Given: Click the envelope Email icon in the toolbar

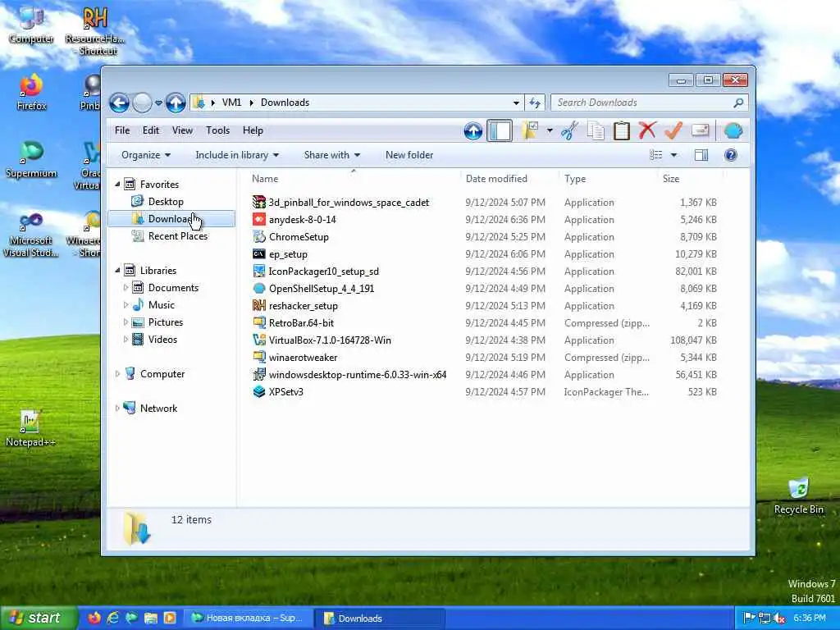Looking at the screenshot, I should [701, 130].
